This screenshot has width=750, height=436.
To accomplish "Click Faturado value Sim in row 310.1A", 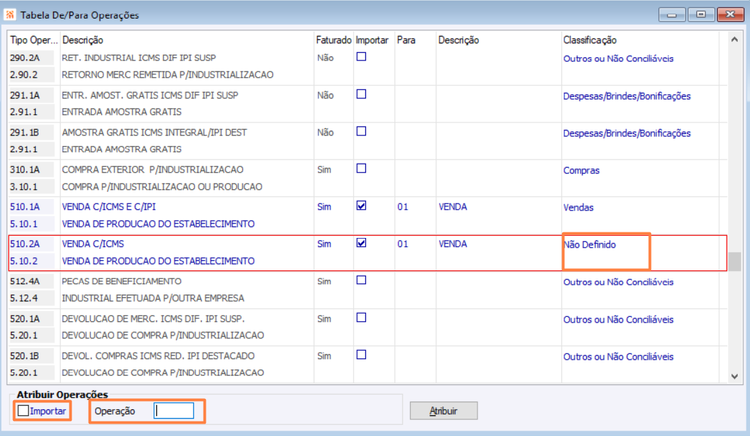I will click(x=324, y=170).
